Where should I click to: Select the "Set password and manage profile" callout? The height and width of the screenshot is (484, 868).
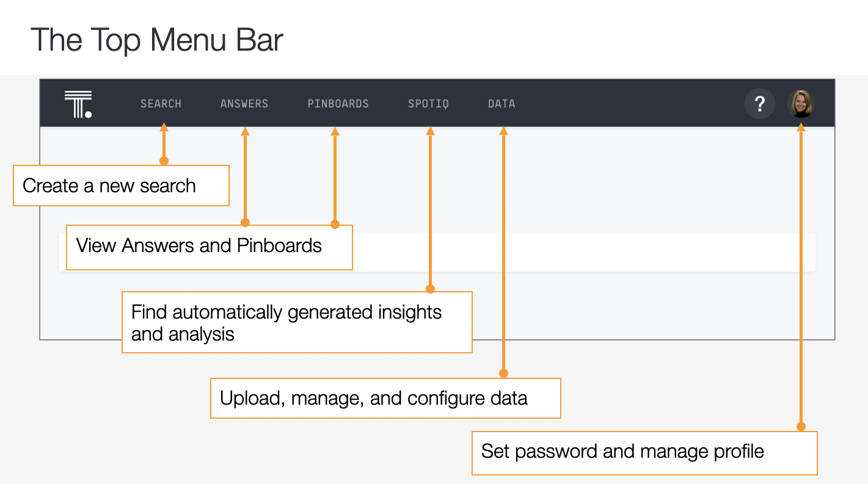tap(644, 452)
